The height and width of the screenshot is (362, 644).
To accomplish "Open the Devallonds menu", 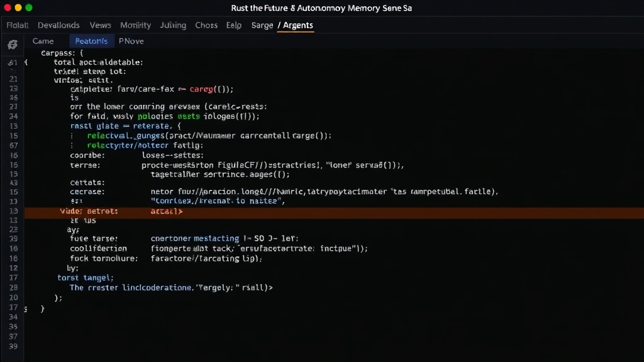I will pyautogui.click(x=58, y=25).
